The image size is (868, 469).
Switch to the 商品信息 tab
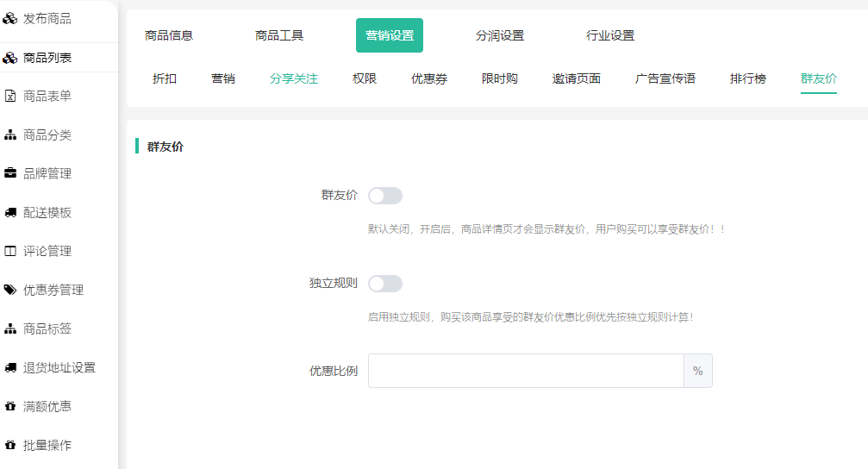[x=169, y=35]
